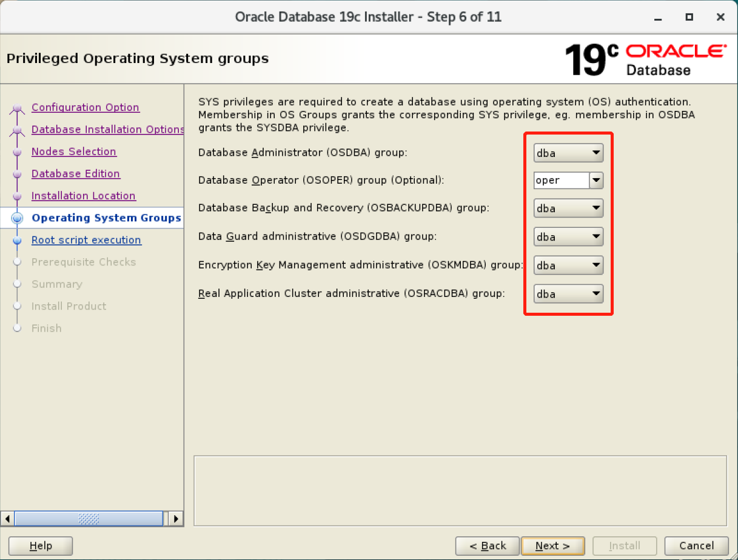Screen dimensions: 738x560
Task: Open the OSOPER group dropdown arrow
Action: point(596,181)
